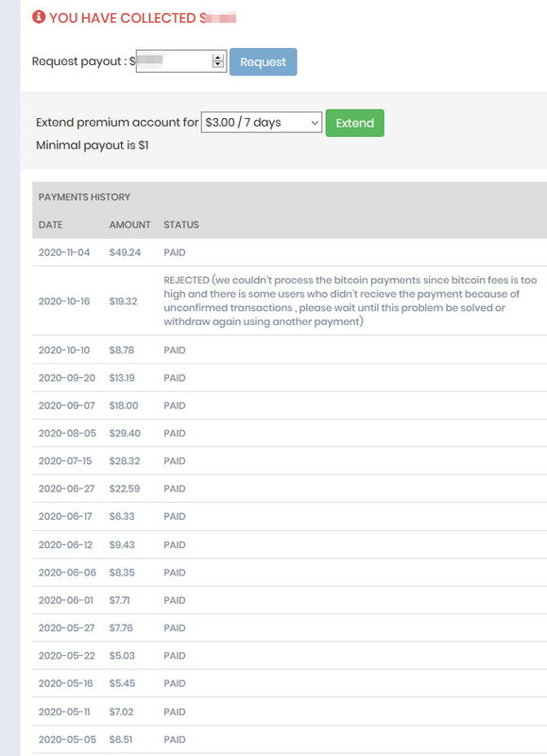Select the 2020-05-05 payment row
Screen dimensions: 547x756
(290, 739)
